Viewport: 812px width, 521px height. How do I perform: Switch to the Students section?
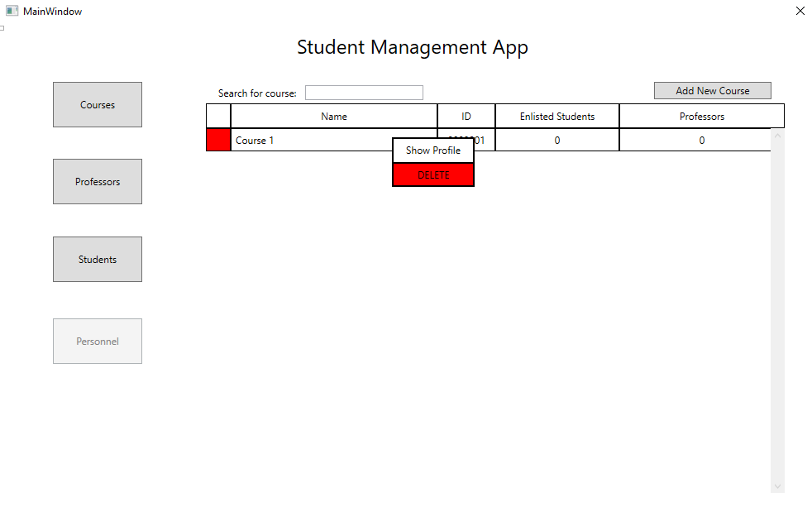(98, 260)
